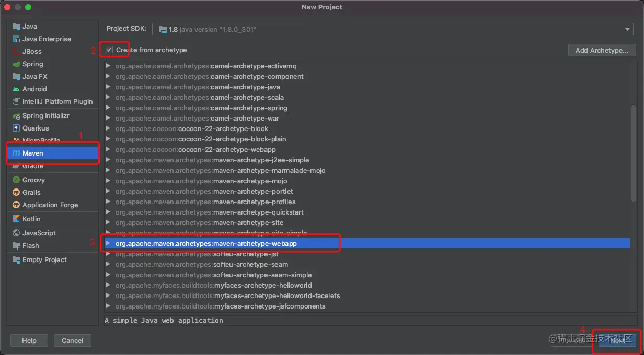
Task: Click the Kotlin icon
Action: (x=16, y=219)
